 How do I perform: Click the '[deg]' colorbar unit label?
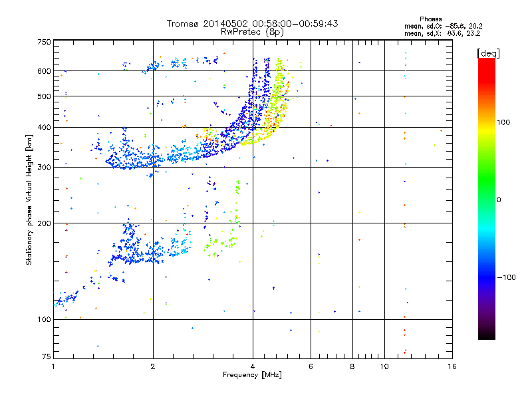point(488,53)
